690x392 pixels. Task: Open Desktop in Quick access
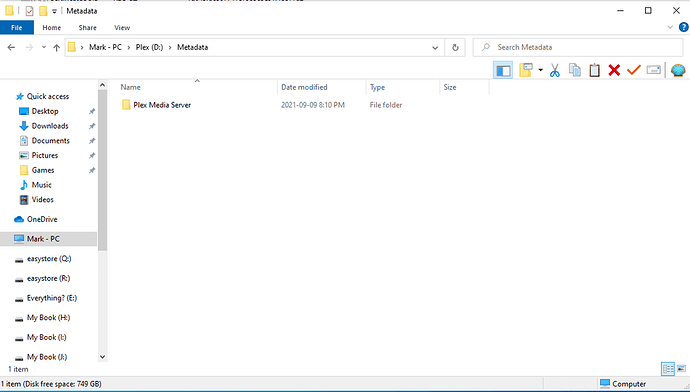45,111
